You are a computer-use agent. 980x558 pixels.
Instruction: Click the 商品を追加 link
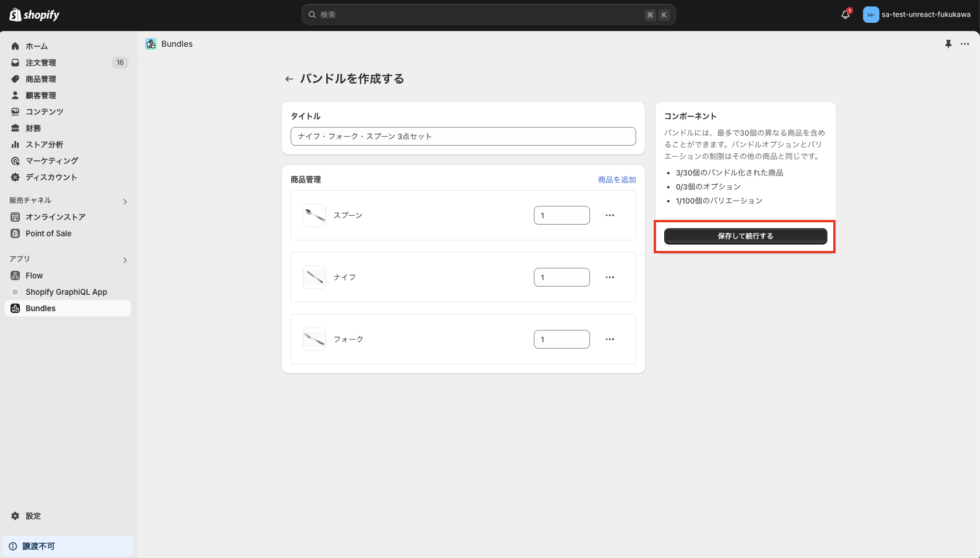pos(616,180)
